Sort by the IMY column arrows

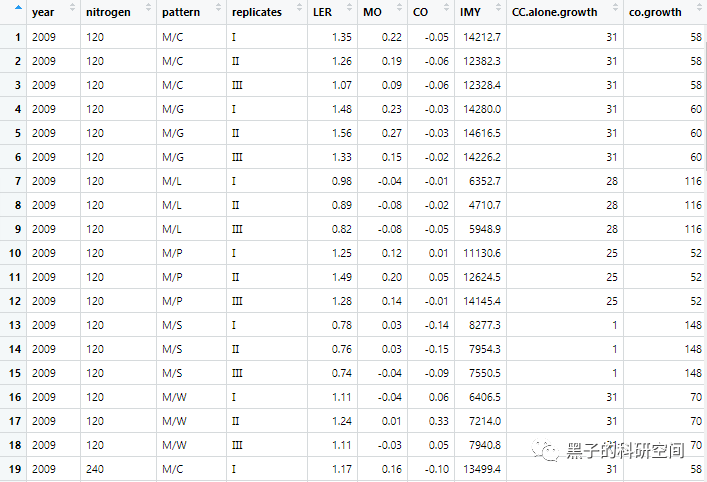(x=498, y=7)
